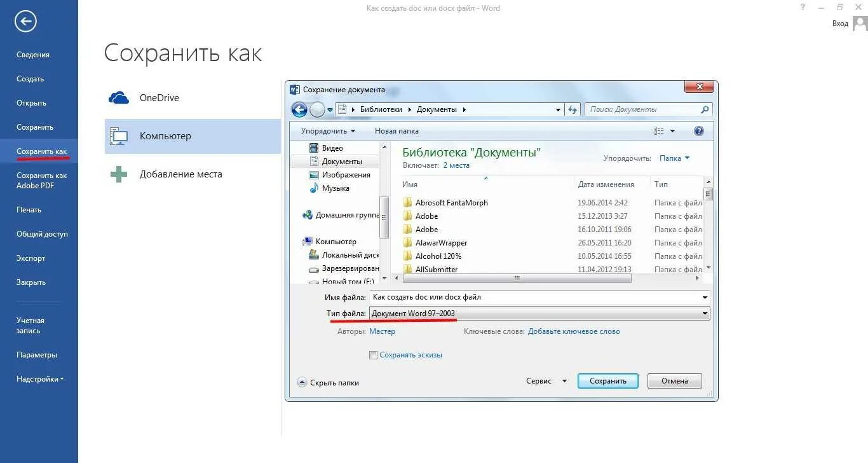This screenshot has height=463, width=868.
Task: Click the Abrosoft FantaMorph folder icon
Action: 408,203
